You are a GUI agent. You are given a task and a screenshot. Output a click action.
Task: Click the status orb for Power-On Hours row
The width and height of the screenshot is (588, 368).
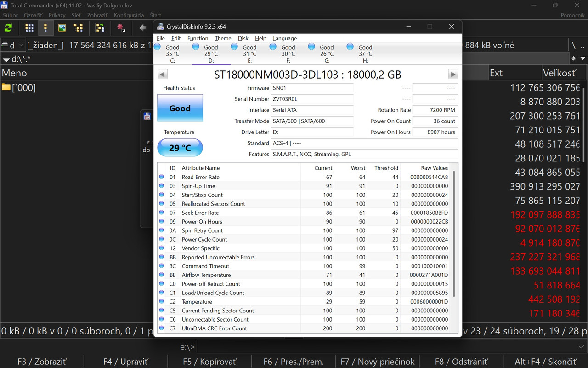coord(161,222)
